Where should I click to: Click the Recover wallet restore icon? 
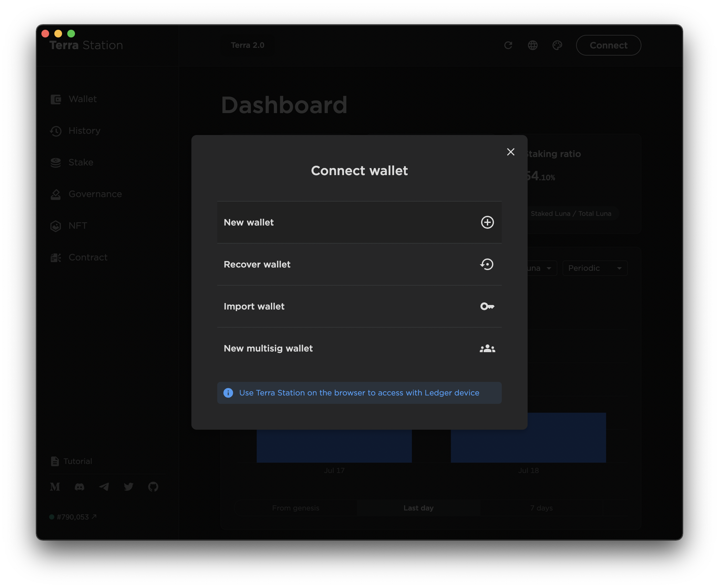click(487, 264)
